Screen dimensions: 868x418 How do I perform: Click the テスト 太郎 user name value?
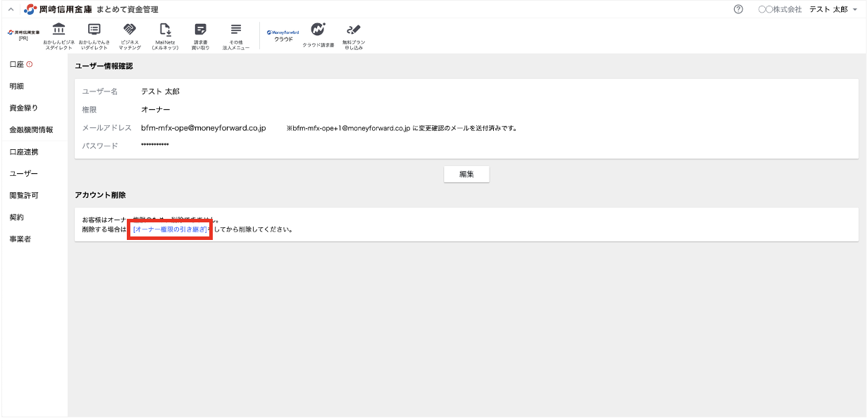pos(160,91)
